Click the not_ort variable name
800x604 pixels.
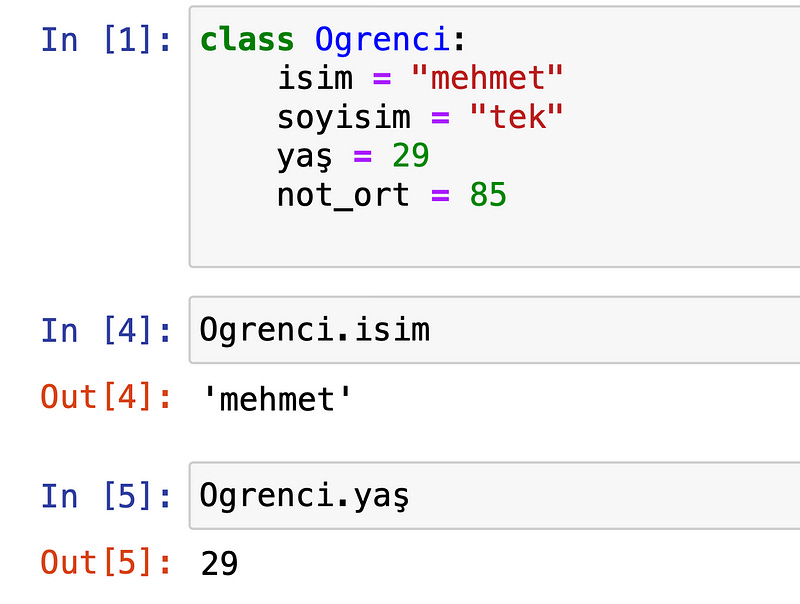coord(343,196)
